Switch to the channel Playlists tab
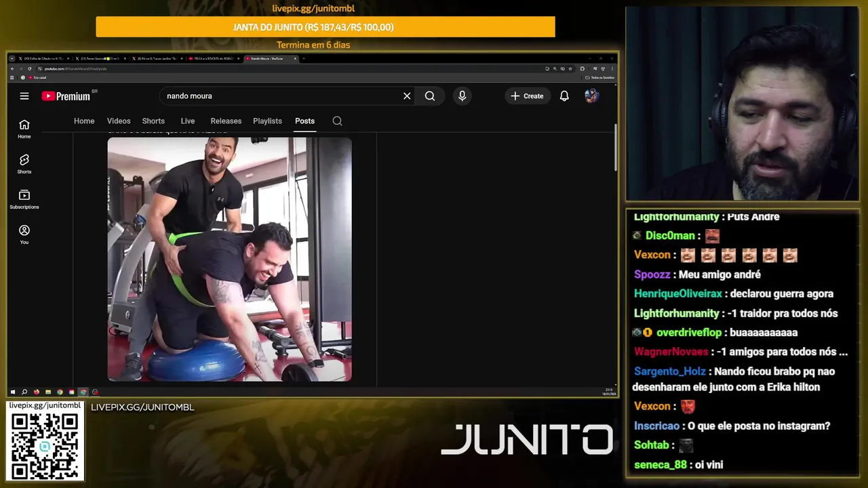The height and width of the screenshot is (488, 868). point(267,121)
